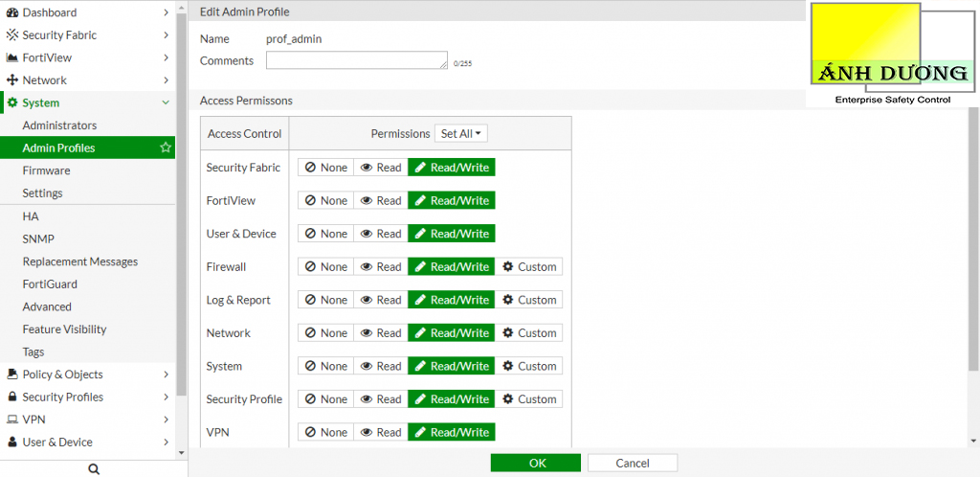
Task: Set FortiView permission to Read
Action: (x=381, y=201)
